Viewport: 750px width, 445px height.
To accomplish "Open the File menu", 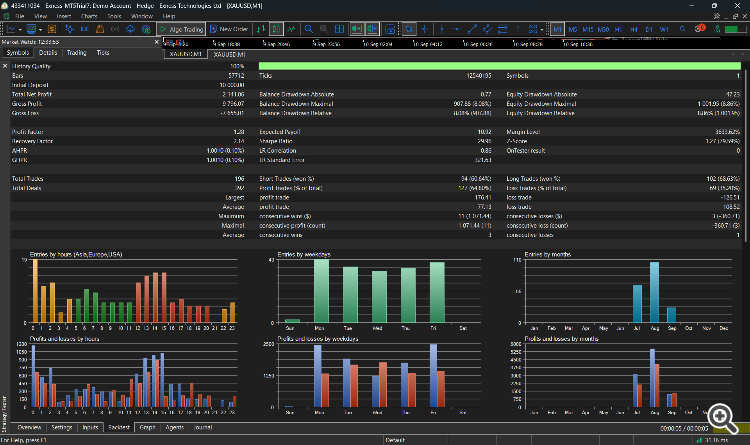I will click(20, 16).
